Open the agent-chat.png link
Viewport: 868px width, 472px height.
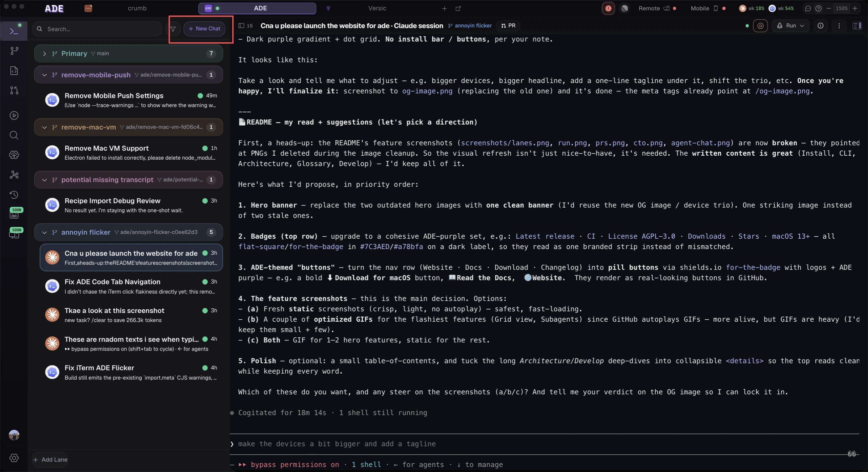tap(700, 143)
